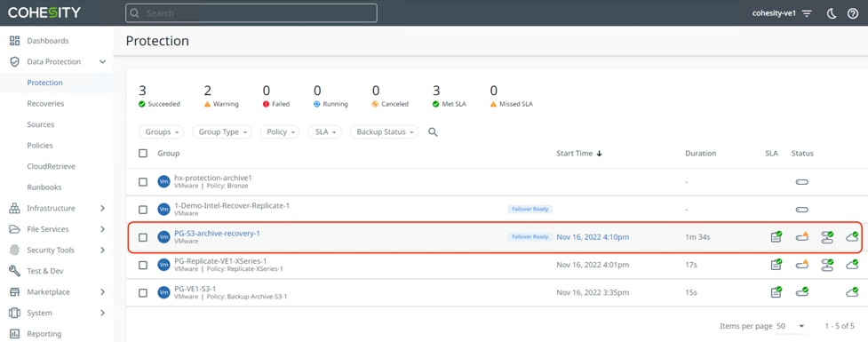868x342 pixels.
Task: Tick checkbox for 1-Demo-Intel-Recover-Replicate-1
Action: pyautogui.click(x=143, y=210)
